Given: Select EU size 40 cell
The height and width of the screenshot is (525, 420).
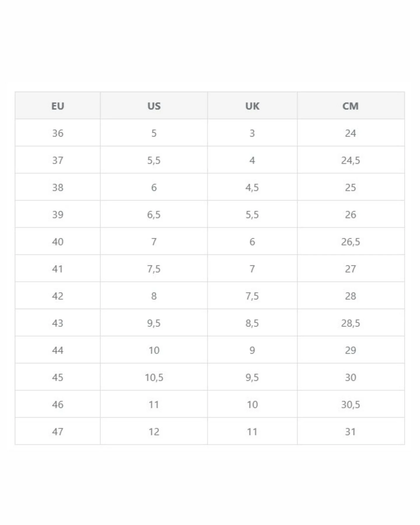Looking at the screenshot, I should point(58,241).
